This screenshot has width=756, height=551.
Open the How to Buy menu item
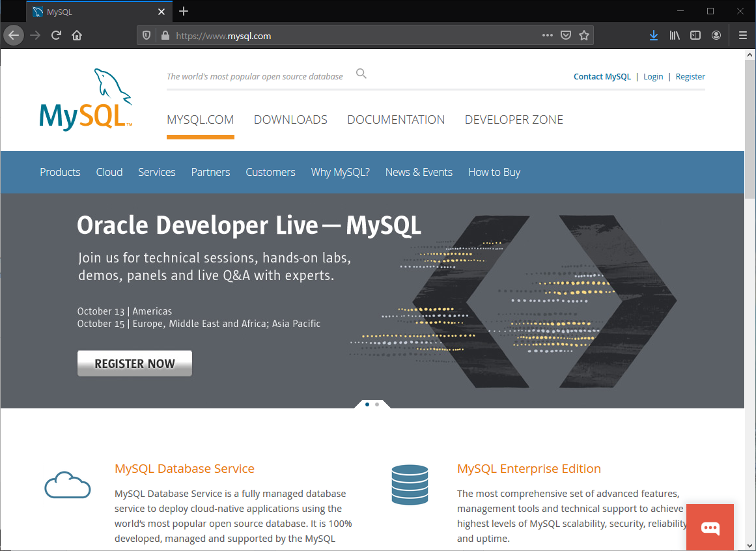[494, 172]
